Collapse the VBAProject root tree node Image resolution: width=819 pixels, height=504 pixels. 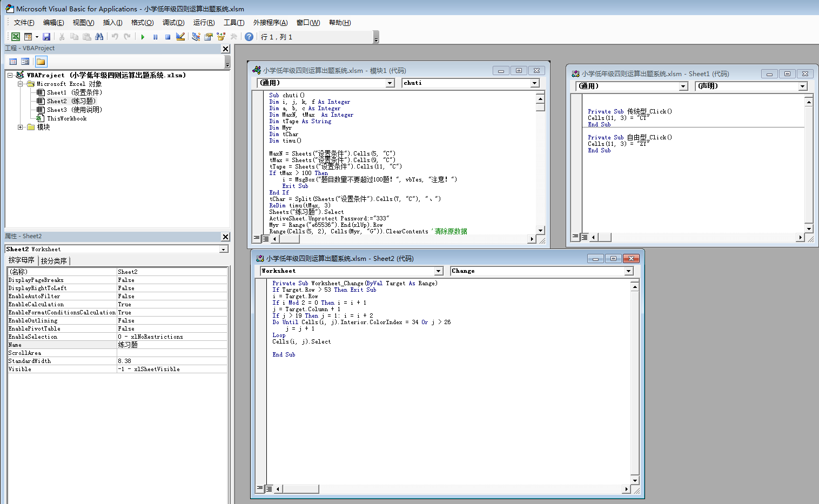[x=10, y=76]
